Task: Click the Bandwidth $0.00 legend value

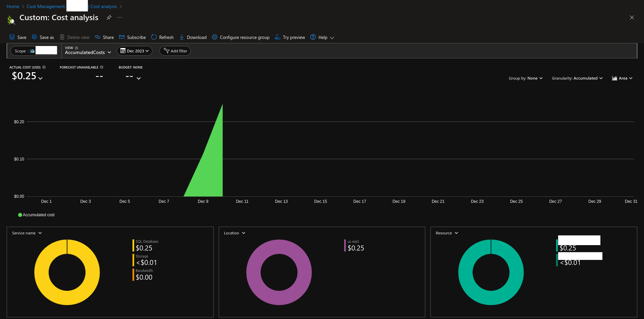Action: click(144, 277)
